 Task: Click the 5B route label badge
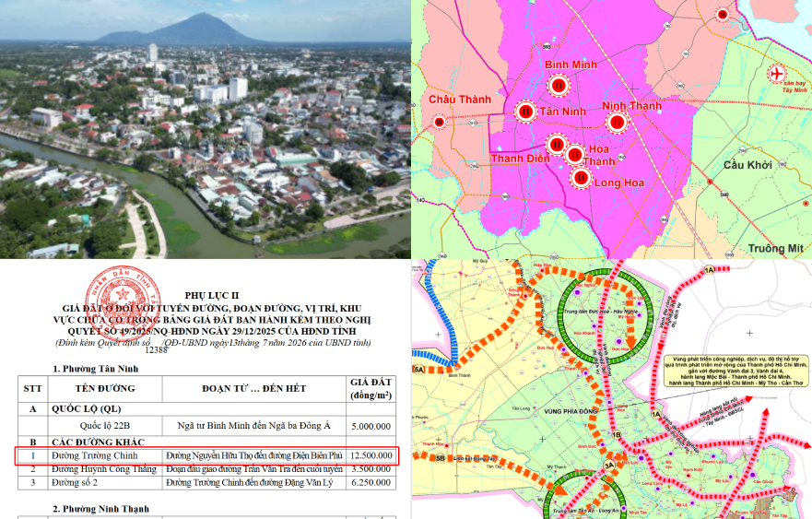click(440, 458)
